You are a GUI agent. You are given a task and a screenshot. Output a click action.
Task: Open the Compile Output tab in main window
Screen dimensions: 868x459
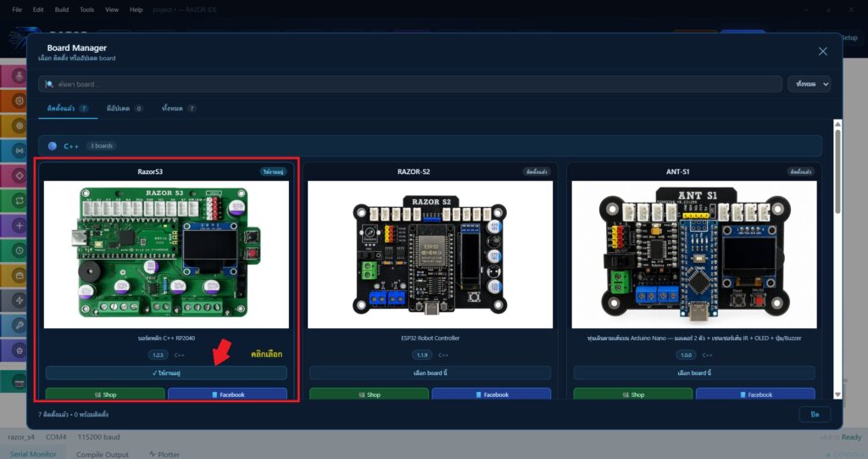click(x=102, y=454)
